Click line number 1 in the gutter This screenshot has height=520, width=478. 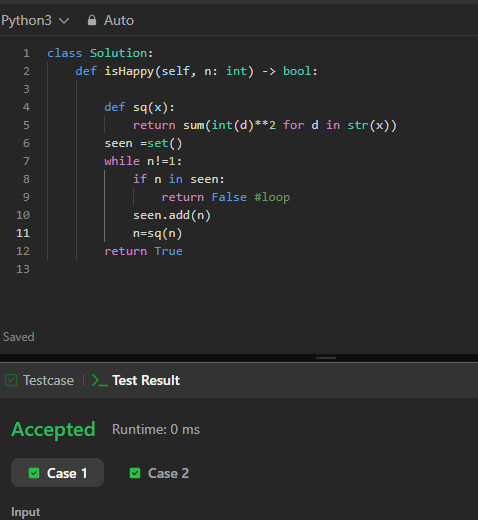[26, 53]
